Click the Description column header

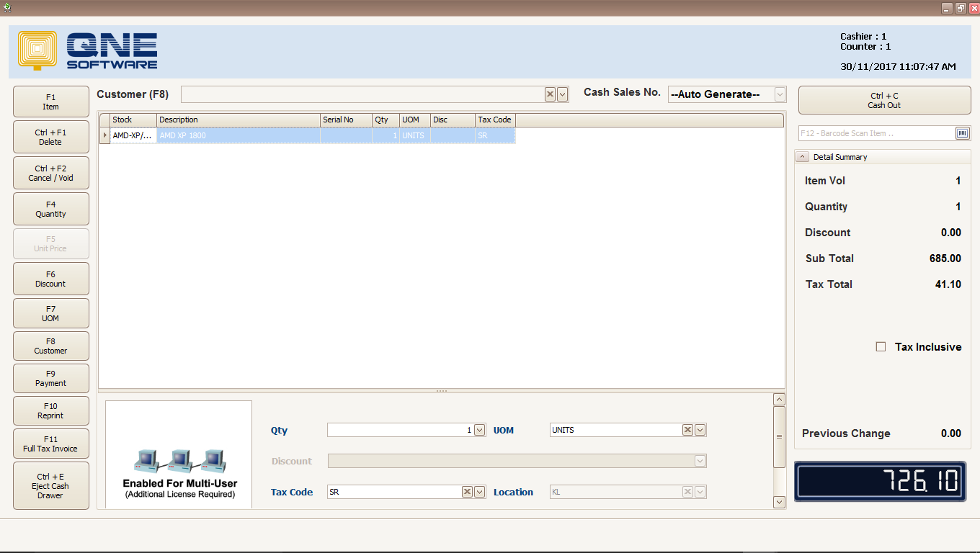coord(239,120)
